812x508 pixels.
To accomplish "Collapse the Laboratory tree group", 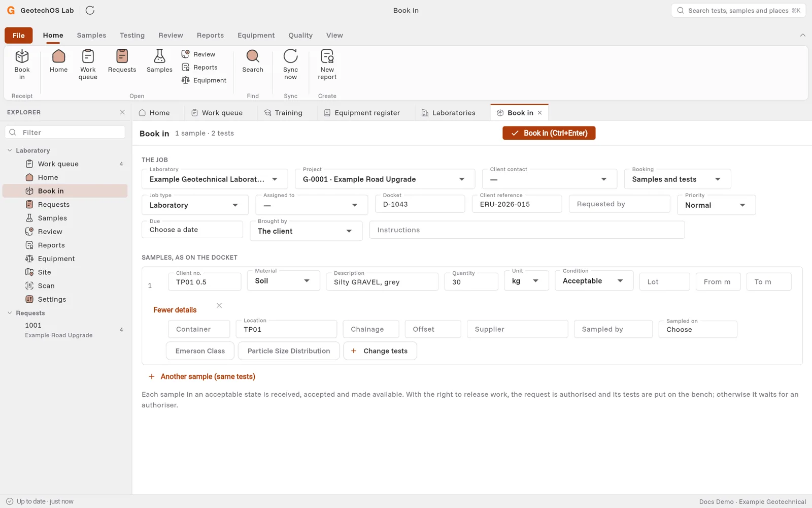I will pyautogui.click(x=10, y=150).
